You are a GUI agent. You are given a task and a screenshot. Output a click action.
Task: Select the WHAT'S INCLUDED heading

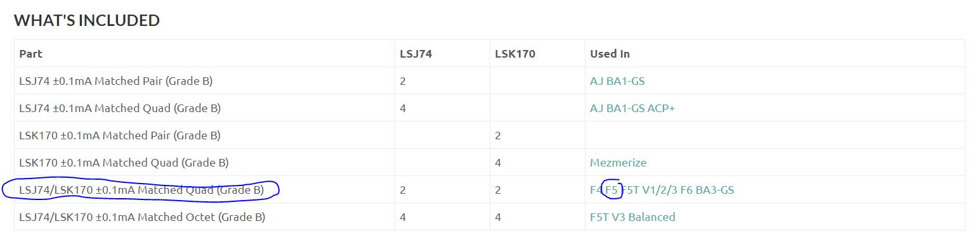coord(87,20)
